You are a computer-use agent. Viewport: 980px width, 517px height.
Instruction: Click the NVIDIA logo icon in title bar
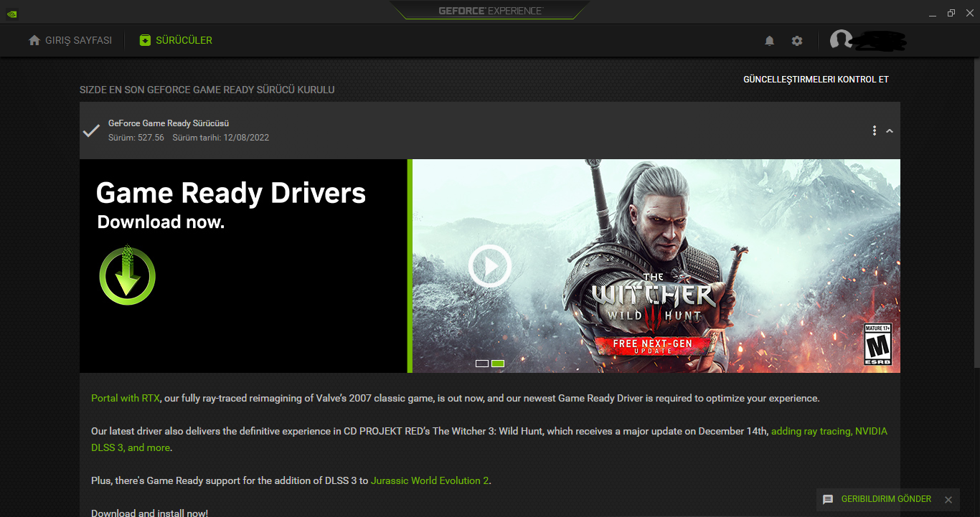point(12,13)
